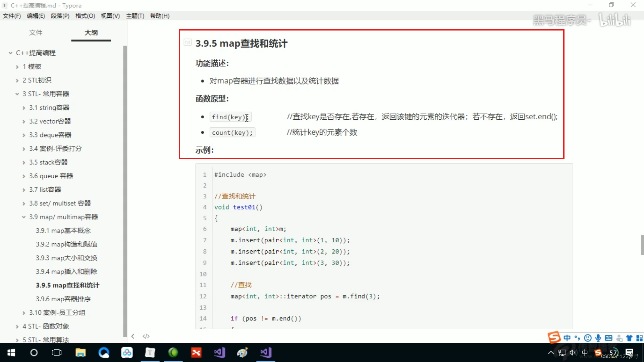Open Typora from the taskbar
The width and height of the screenshot is (644, 362).
(x=150, y=353)
